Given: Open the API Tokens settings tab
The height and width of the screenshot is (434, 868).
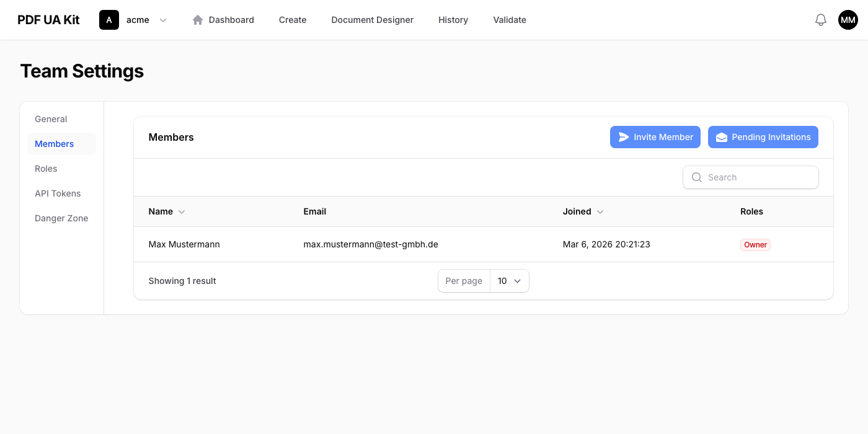Looking at the screenshot, I should [x=58, y=193].
